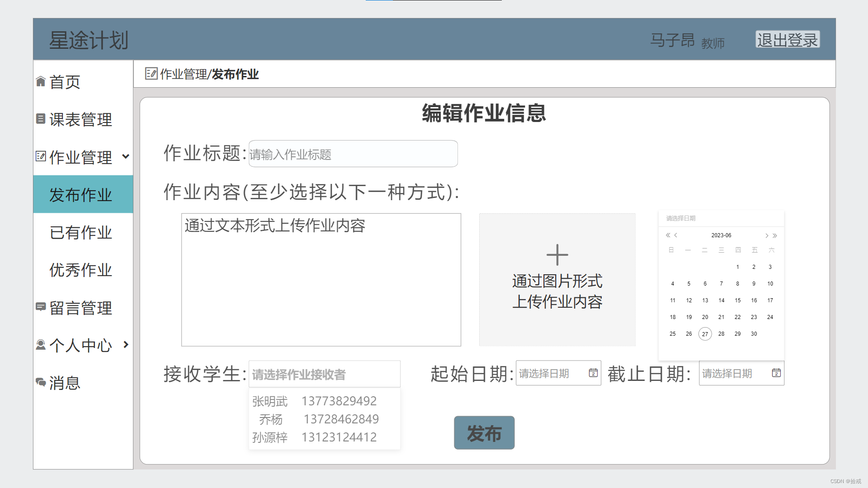Collapse the 作业管理 menu chevron
Image resolution: width=868 pixels, height=488 pixels.
(126, 157)
